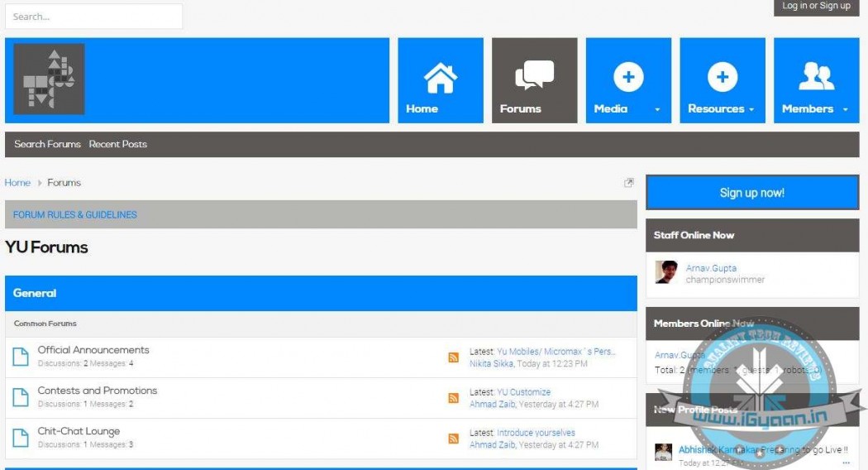Click the RSS icon for Chit-Chat Lounge
The width and height of the screenshot is (868, 470).
click(453, 439)
